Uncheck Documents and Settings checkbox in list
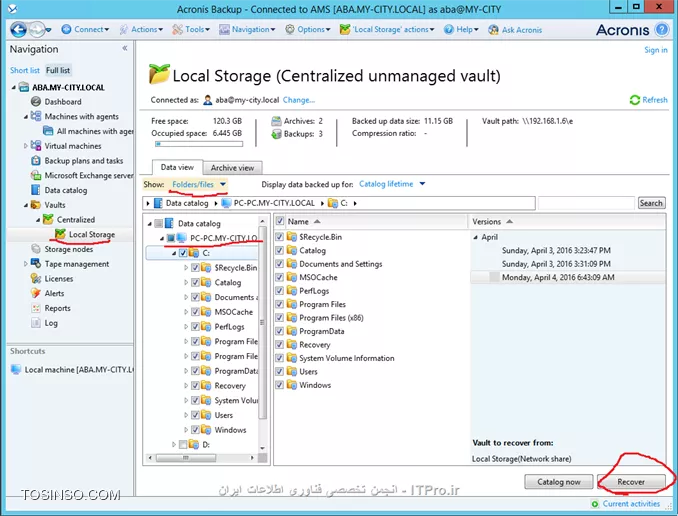The height and width of the screenshot is (516, 678). (x=280, y=264)
